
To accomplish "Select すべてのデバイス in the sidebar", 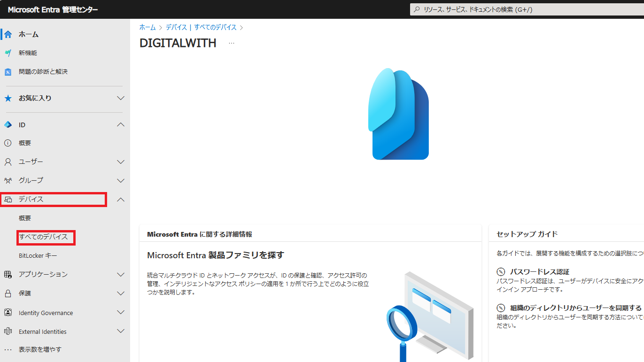I will tap(43, 237).
